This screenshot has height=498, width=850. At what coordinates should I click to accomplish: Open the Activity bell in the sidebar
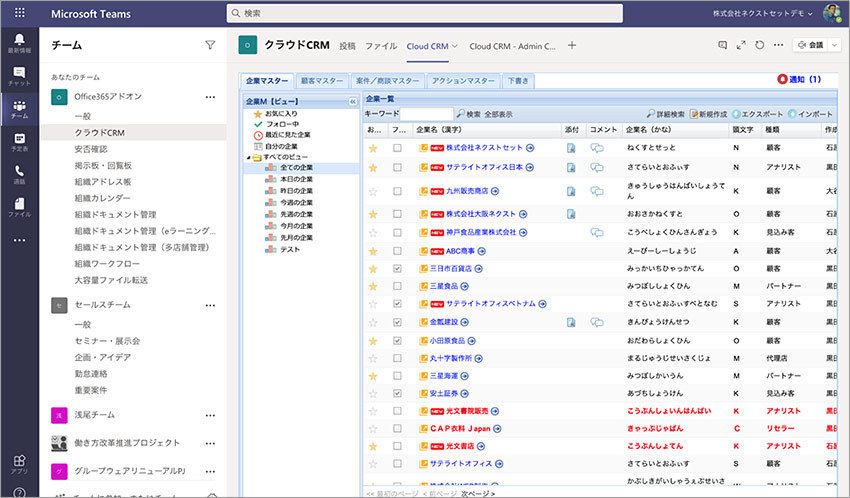click(19, 42)
